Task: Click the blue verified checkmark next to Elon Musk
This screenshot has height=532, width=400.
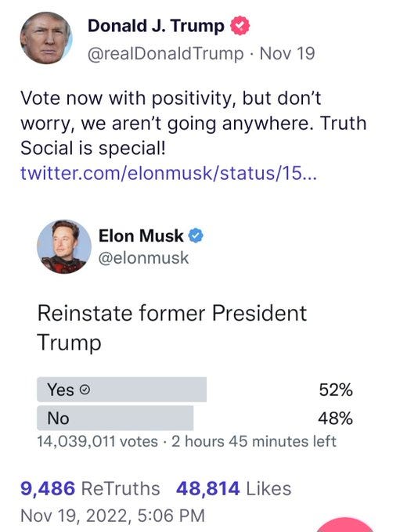Action: click(196, 235)
